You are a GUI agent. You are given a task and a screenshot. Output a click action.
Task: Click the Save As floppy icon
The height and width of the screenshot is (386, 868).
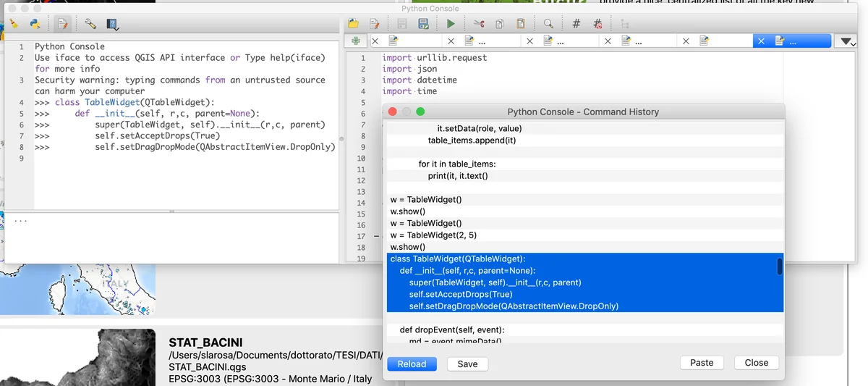(424, 24)
